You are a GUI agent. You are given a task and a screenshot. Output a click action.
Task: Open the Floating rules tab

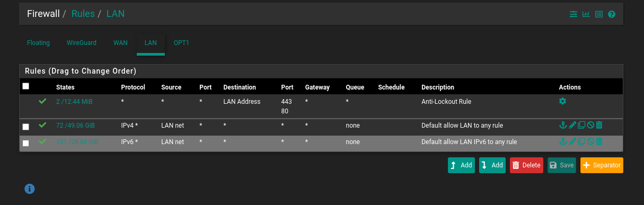click(x=38, y=43)
